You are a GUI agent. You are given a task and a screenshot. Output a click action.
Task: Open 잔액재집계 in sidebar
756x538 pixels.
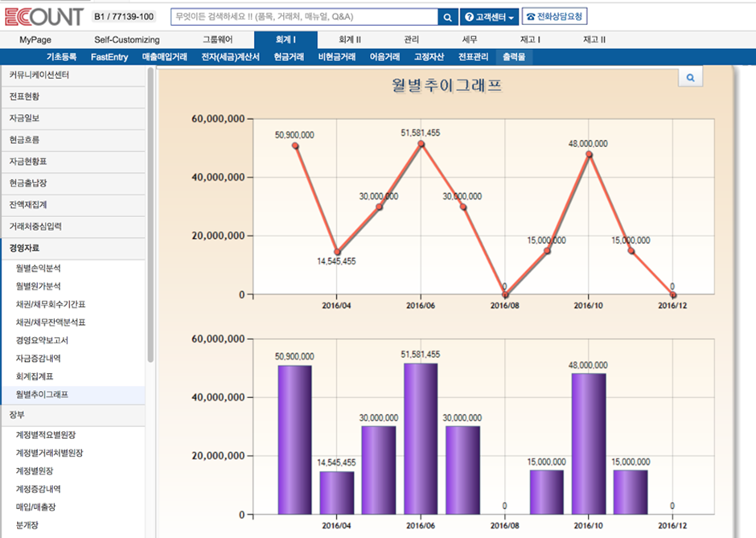(x=73, y=205)
